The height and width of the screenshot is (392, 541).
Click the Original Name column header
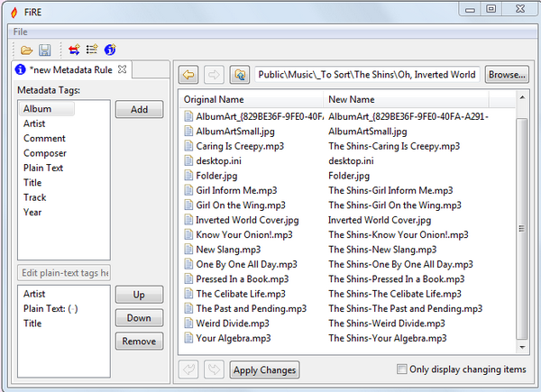click(252, 100)
